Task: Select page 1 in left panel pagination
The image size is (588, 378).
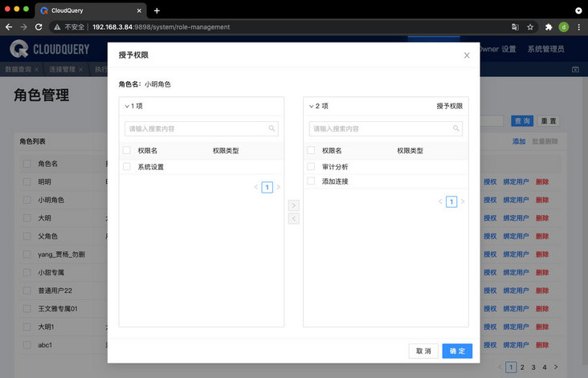Action: coord(267,187)
